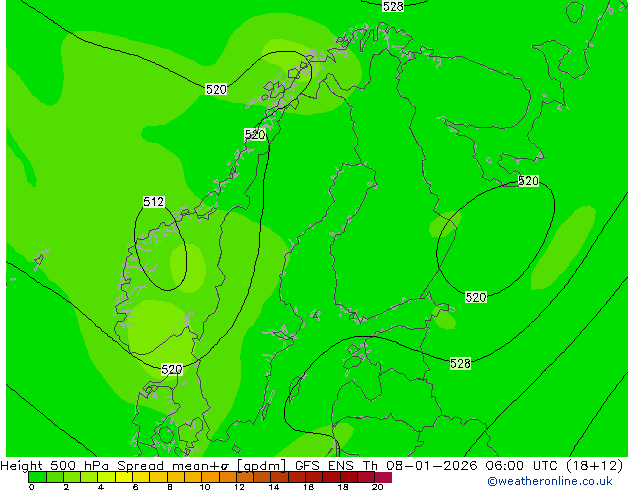Click the 520 contour label over southern Norway
Image resolution: width=634 pixels, height=490 pixels.
coord(172,369)
